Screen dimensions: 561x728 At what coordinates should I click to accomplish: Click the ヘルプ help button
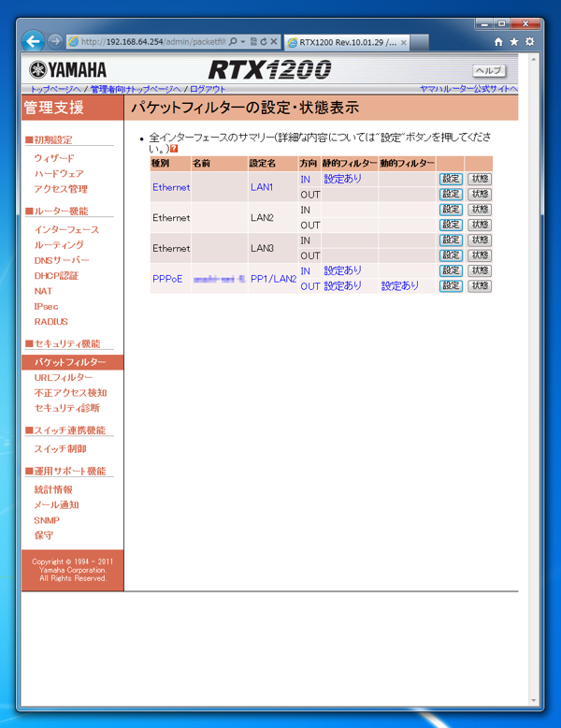pyautogui.click(x=489, y=70)
